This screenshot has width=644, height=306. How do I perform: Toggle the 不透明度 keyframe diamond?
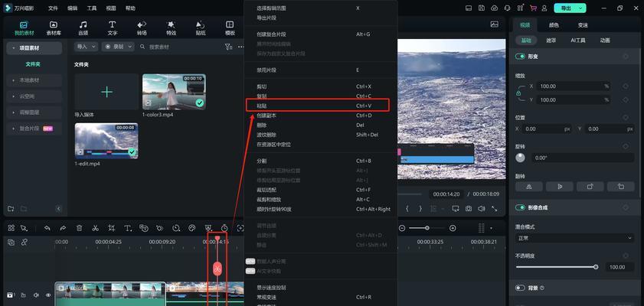[626, 256]
